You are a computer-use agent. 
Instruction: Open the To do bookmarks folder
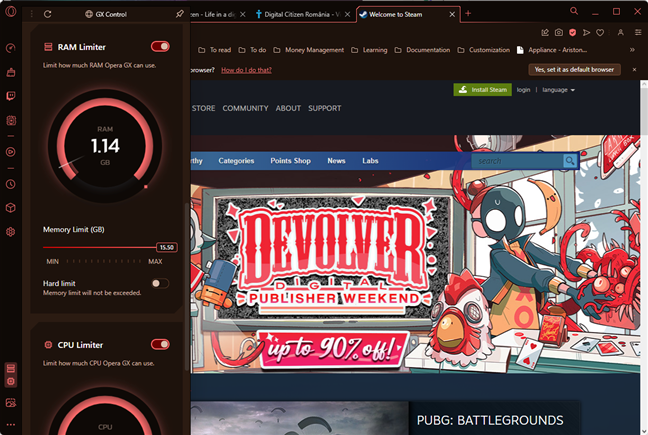[x=252, y=50]
